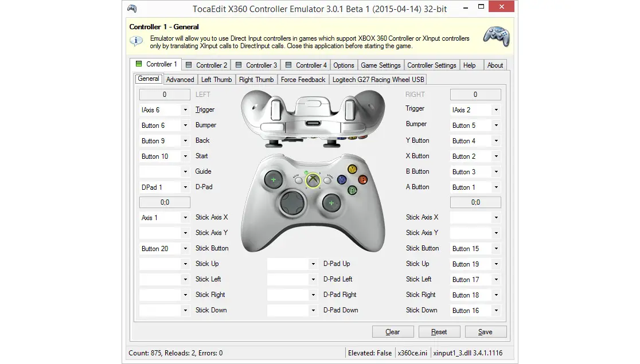Click the green A button on controller image
The width and height of the screenshot is (640, 364).
[352, 190]
